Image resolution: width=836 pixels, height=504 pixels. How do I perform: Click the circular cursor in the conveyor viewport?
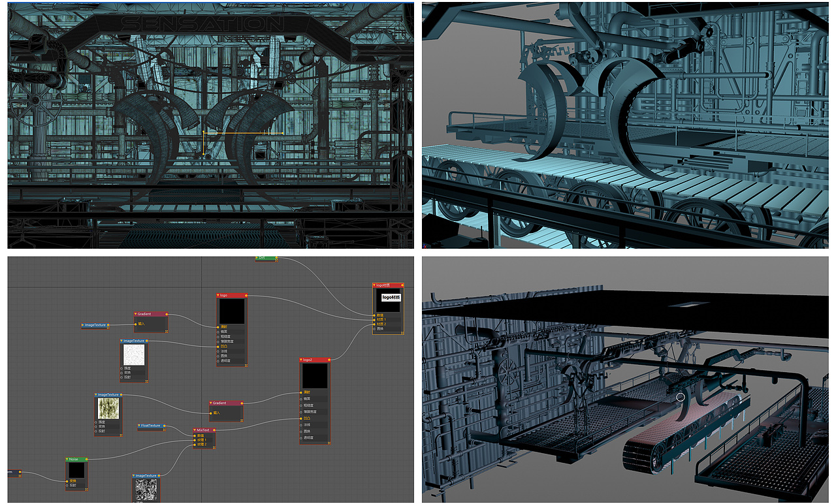(x=681, y=397)
